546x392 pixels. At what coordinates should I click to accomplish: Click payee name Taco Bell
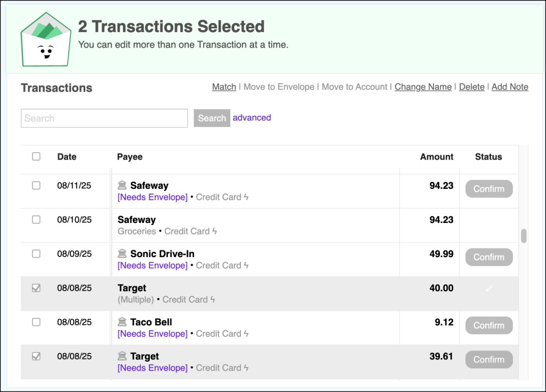click(151, 322)
